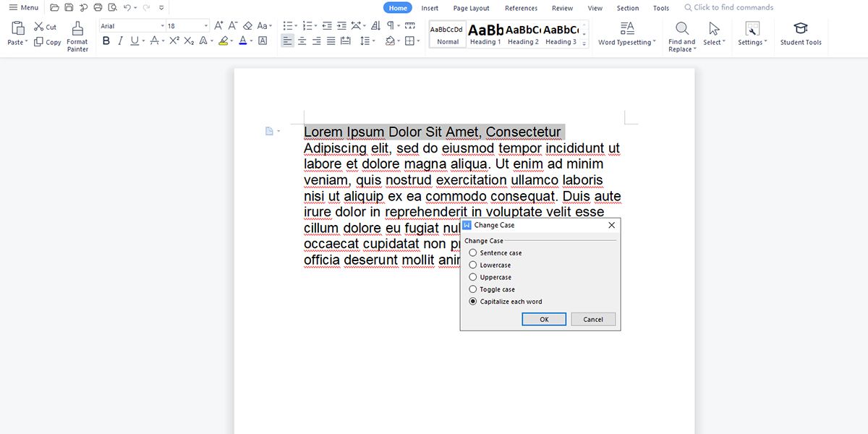Viewport: 868px width, 434px height.
Task: Pick a font color from the swatch
Action: [244, 41]
